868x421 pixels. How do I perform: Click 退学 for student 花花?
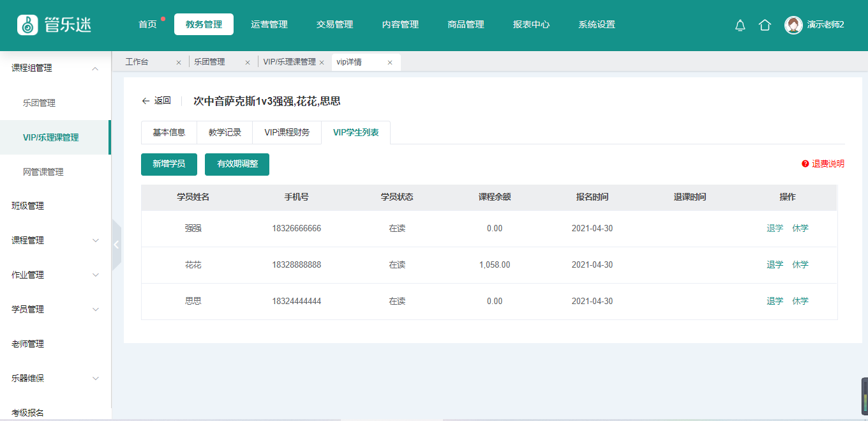click(775, 264)
